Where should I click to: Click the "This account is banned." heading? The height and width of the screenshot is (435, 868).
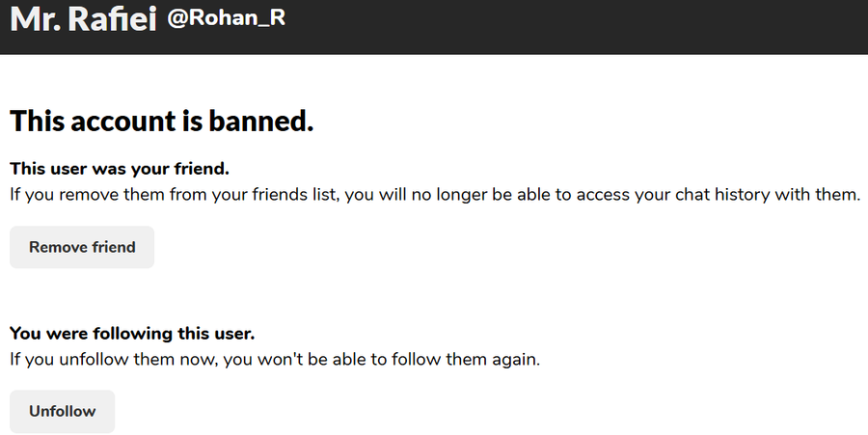[162, 122]
